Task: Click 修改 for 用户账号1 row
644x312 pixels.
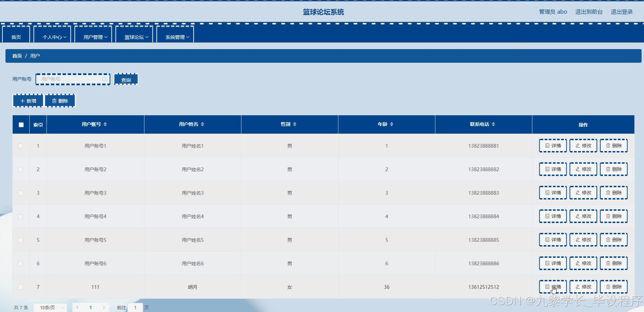Action: [x=583, y=146]
